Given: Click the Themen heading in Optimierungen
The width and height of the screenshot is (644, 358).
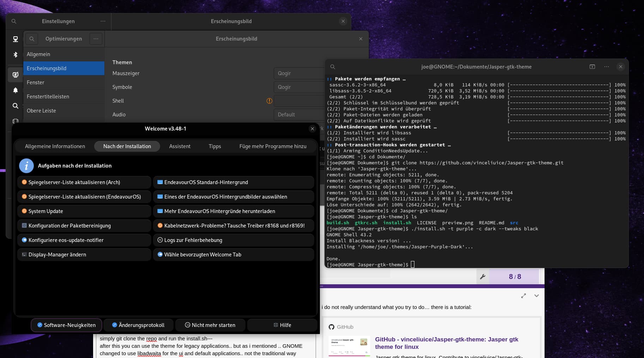Looking at the screenshot, I should pyautogui.click(x=122, y=62).
